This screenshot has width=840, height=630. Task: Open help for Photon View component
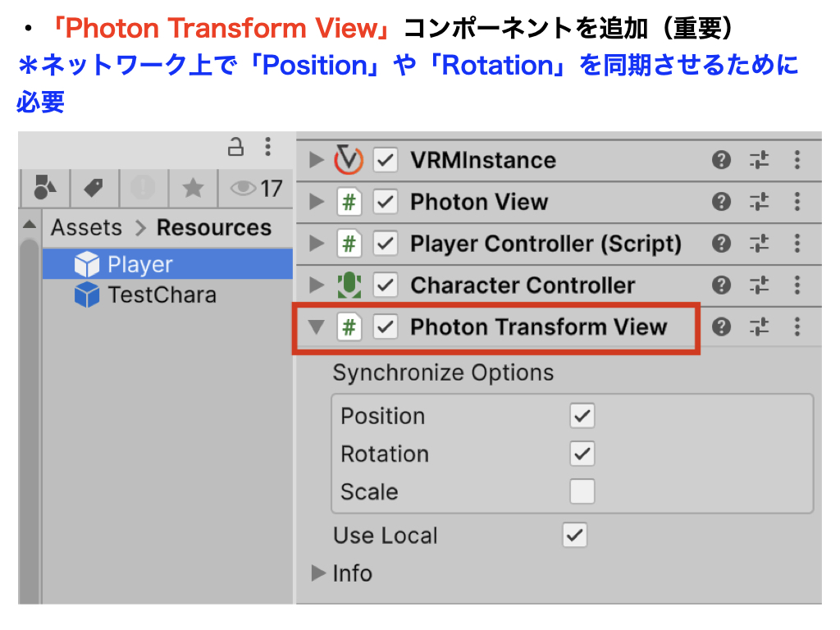[721, 202]
